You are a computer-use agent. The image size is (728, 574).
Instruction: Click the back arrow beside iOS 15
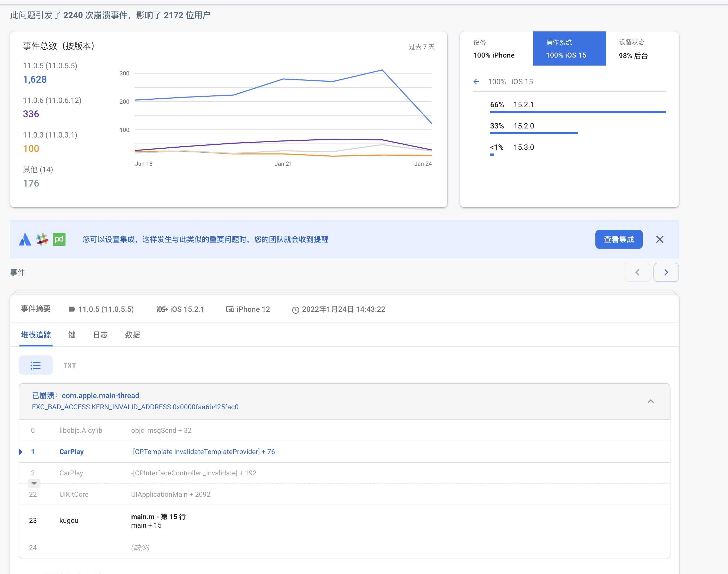[x=476, y=82]
